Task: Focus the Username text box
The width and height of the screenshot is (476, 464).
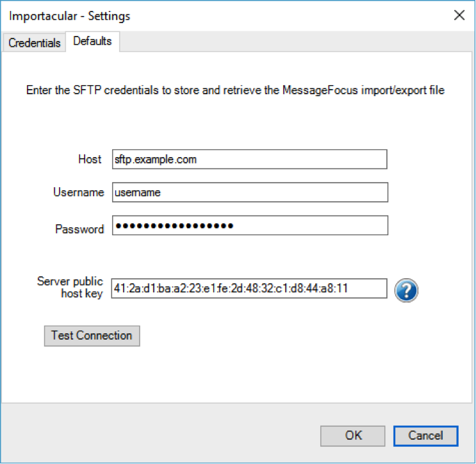Action: coord(250,192)
